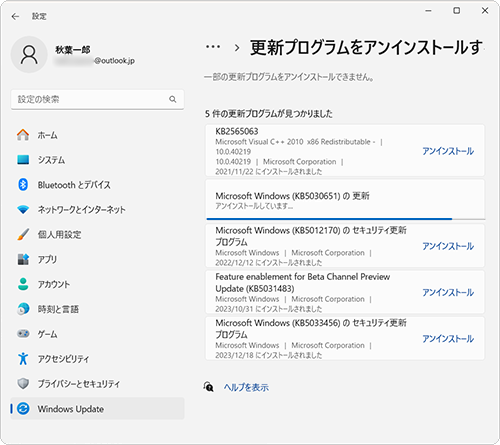The image size is (500, 445).
Task: Focus the 設定の検索 search field
Action: click(x=97, y=99)
